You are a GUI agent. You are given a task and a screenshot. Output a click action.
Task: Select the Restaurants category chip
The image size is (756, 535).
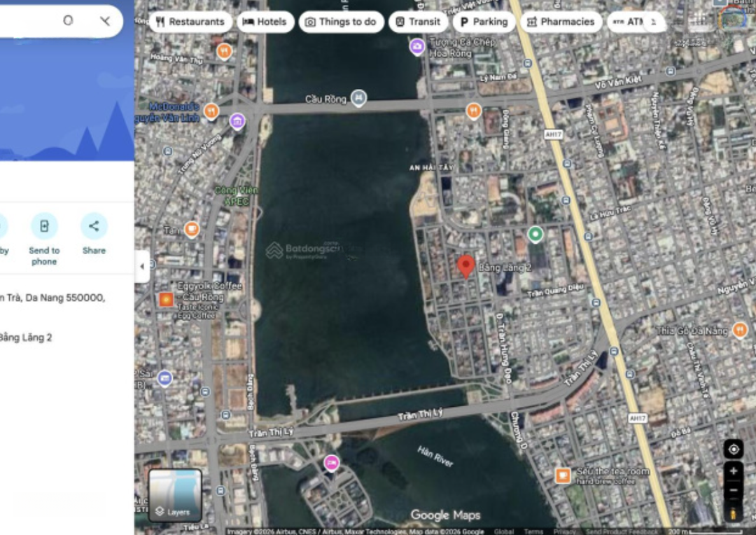[190, 22]
